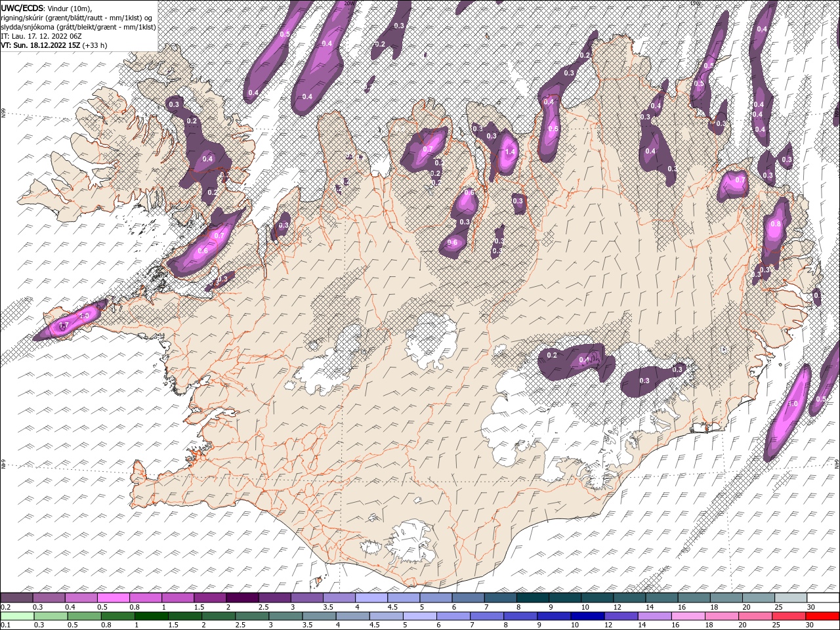Pick upper legend swatch between 8 and 9

pyautogui.click(x=533, y=598)
